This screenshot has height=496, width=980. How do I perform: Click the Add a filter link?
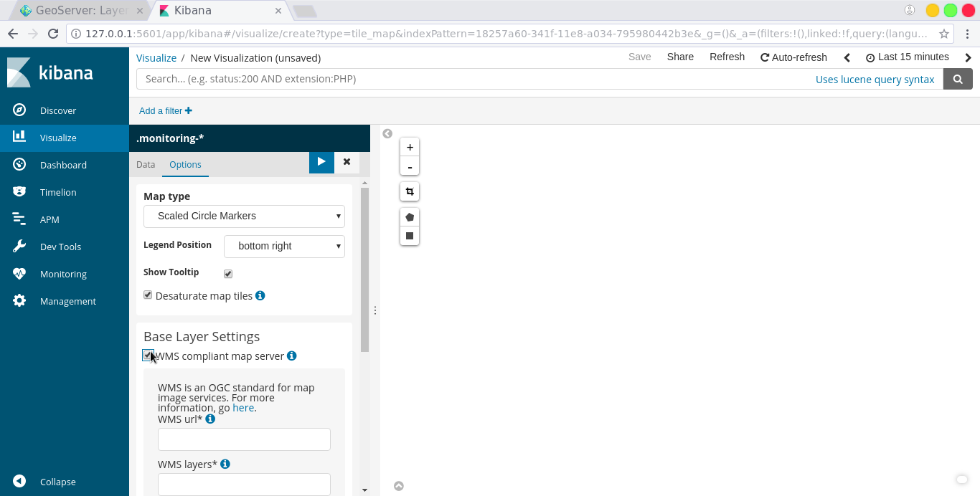pyautogui.click(x=166, y=111)
